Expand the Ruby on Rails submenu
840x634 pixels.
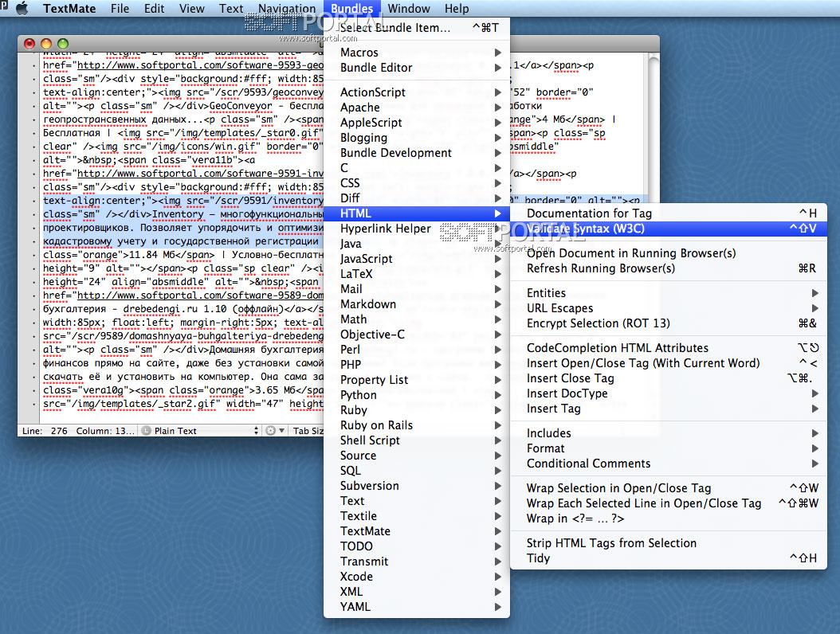[x=417, y=425]
